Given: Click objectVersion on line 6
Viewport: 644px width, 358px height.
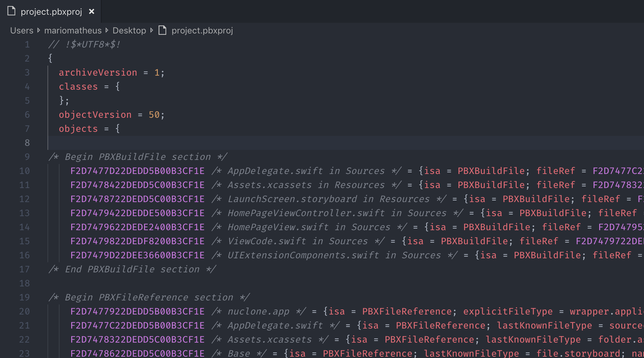Looking at the screenshot, I should (95, 115).
